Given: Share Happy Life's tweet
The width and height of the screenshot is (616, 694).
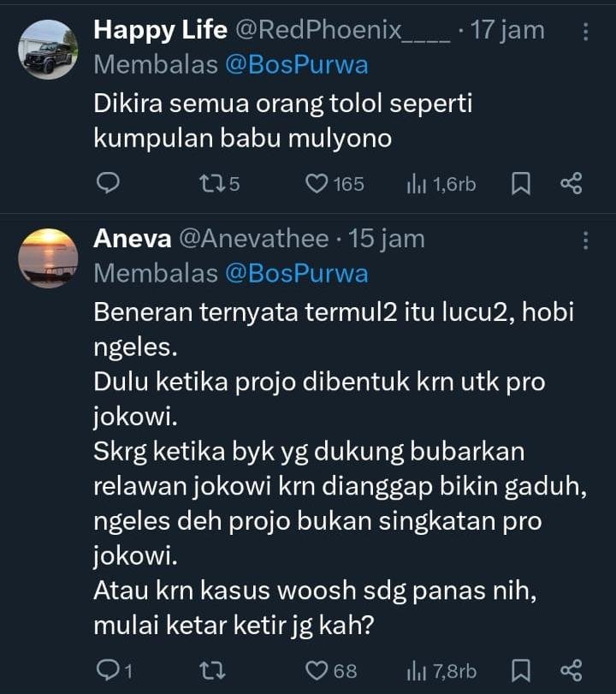Looking at the screenshot, I should click(571, 184).
